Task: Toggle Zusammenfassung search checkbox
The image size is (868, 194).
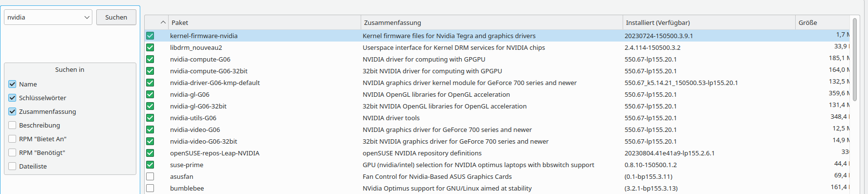Action: click(x=12, y=111)
